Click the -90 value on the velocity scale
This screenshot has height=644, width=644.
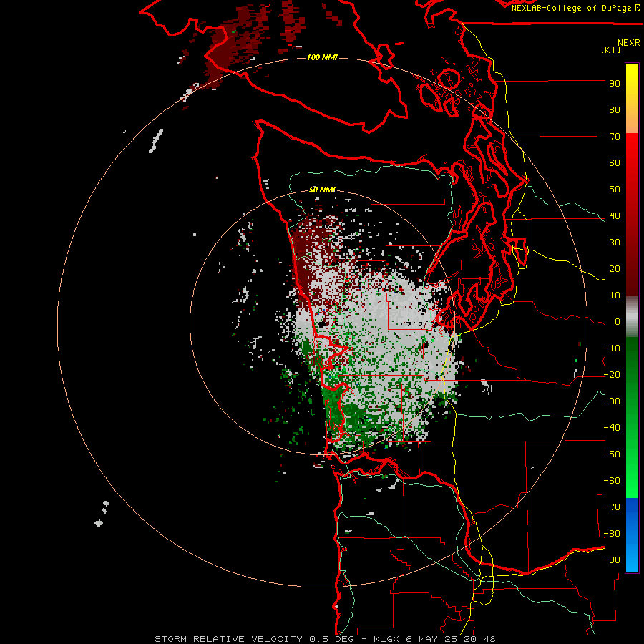pyautogui.click(x=612, y=560)
